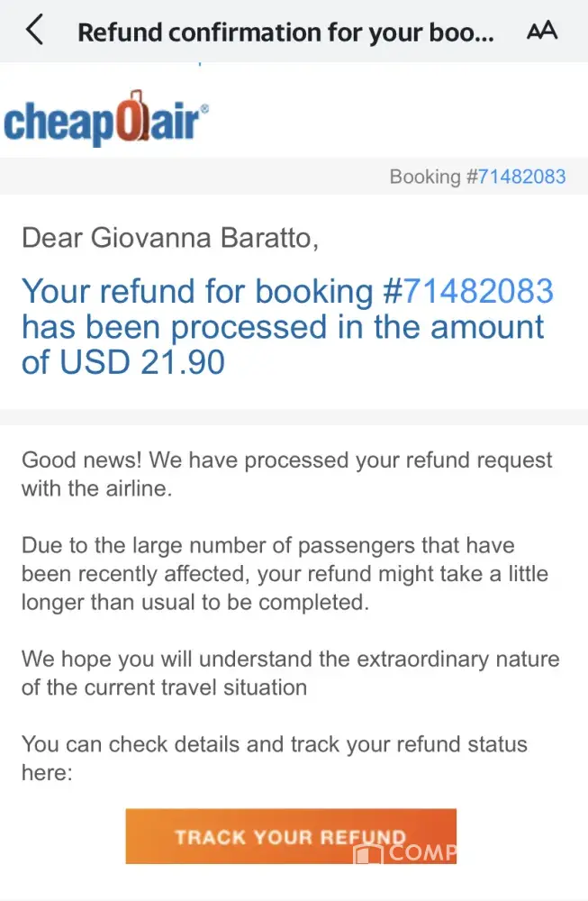588x901 pixels.
Task: Click the 'Good news!' paragraph
Action: point(286,474)
